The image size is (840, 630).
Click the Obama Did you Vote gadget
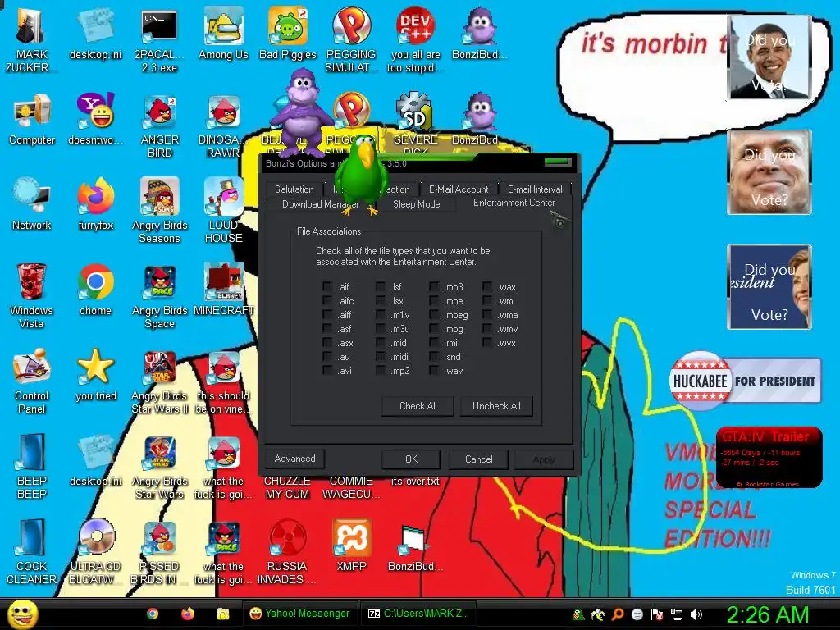tap(769, 57)
